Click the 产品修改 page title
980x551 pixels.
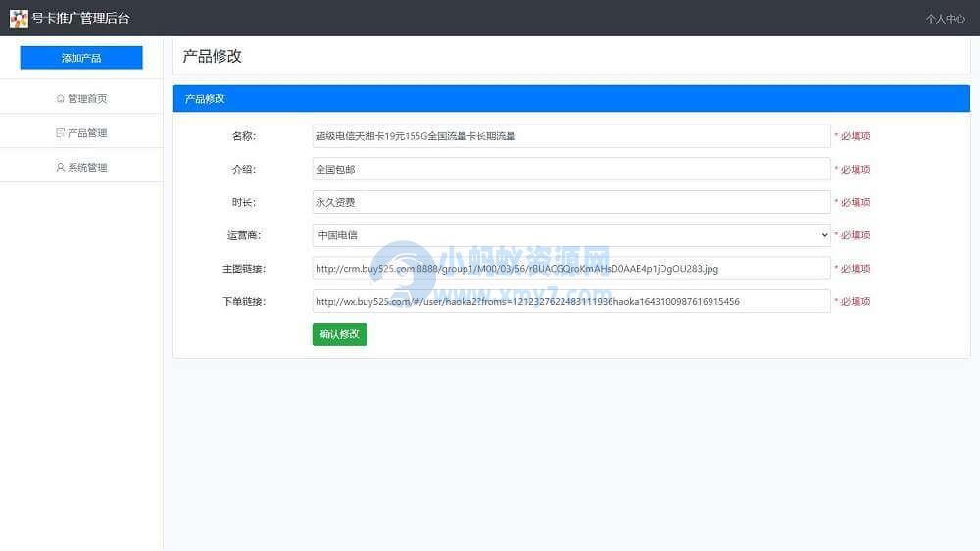[x=212, y=56]
